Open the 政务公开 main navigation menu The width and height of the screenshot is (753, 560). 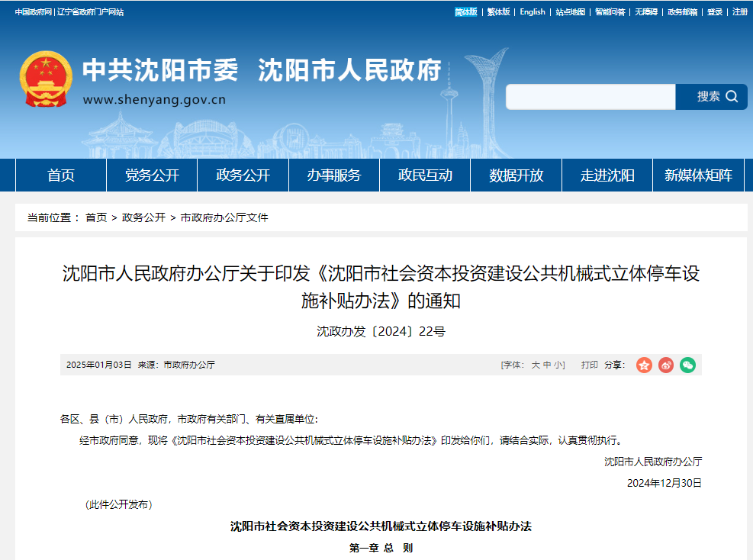point(243,175)
